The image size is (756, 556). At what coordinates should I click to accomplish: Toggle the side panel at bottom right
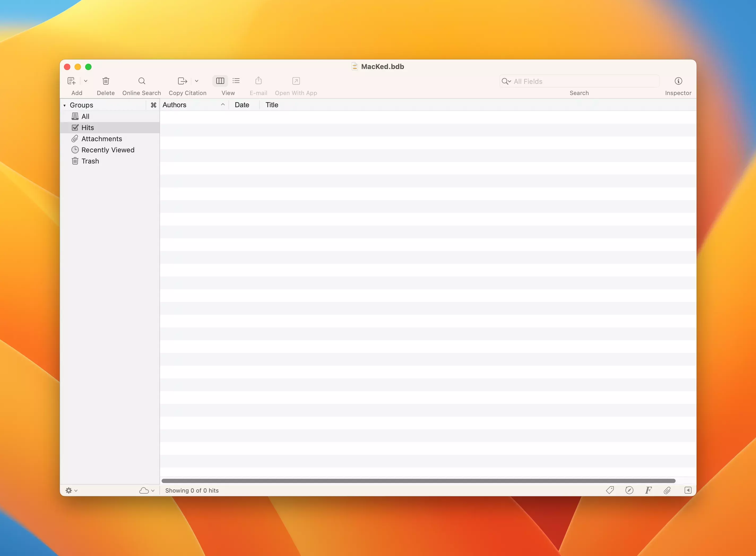[x=688, y=490]
